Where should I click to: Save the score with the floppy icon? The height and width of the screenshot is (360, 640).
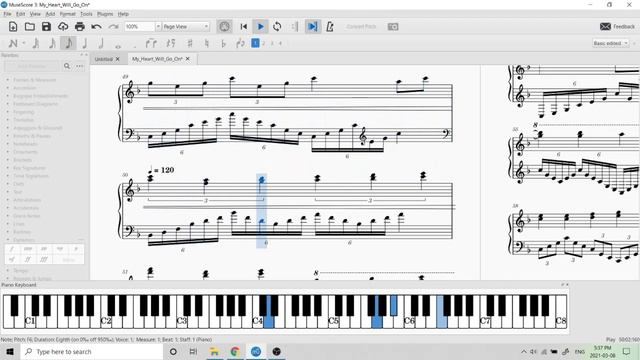coord(46,27)
